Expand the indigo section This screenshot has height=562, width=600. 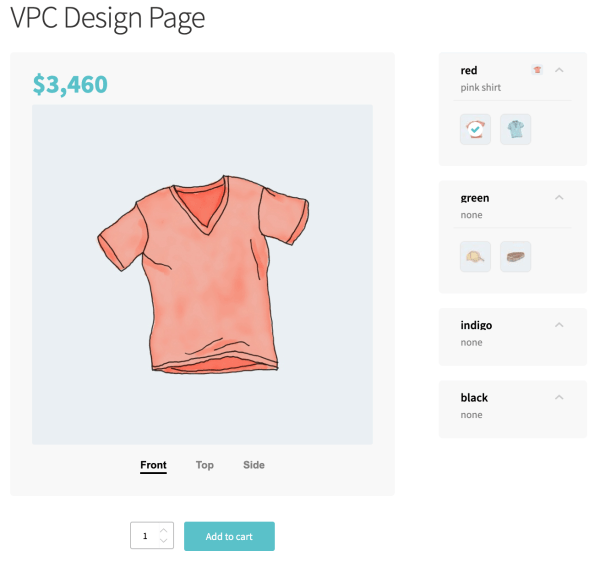point(559,325)
